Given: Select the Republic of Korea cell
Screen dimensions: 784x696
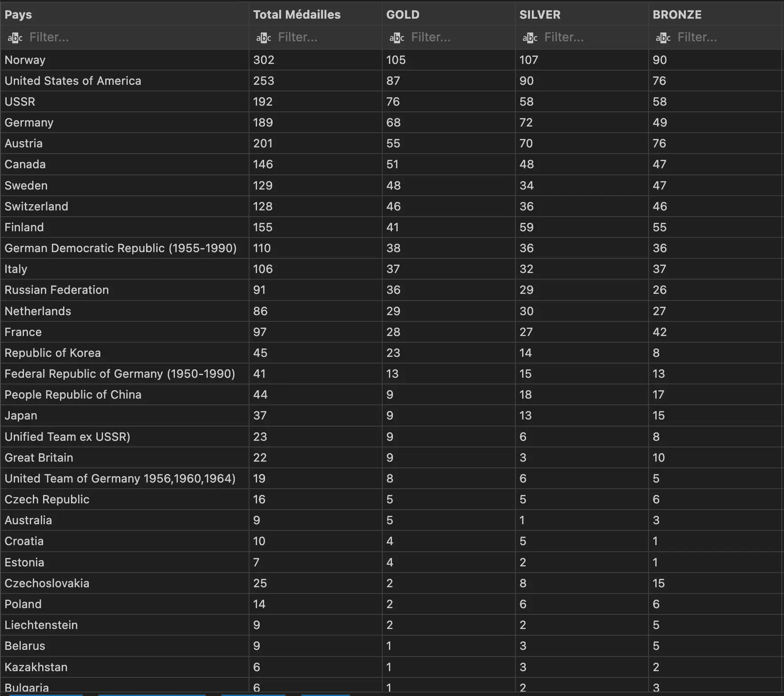Looking at the screenshot, I should tap(125, 353).
